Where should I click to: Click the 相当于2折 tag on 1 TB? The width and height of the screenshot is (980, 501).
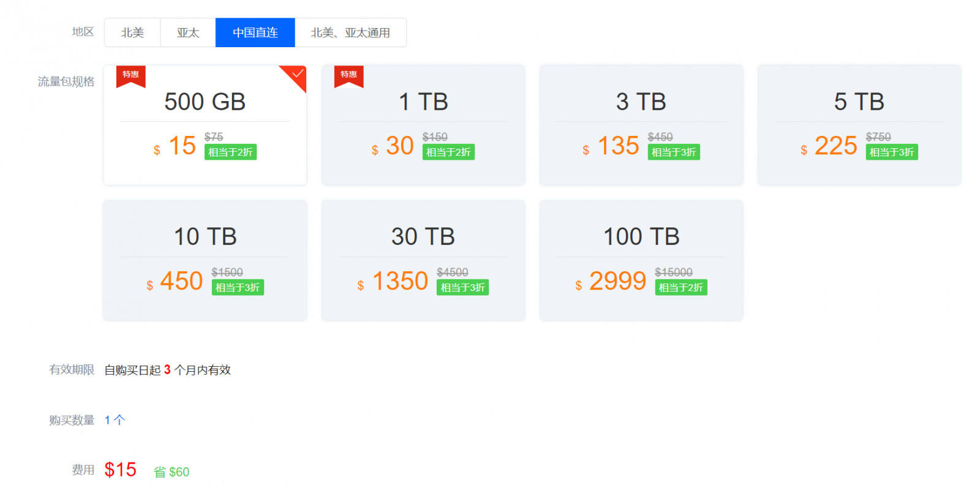pos(448,153)
